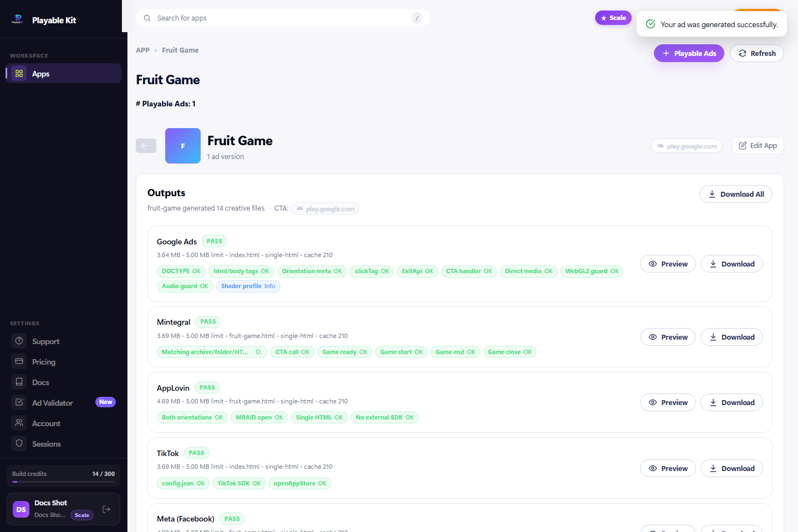Click the New badge on Ad Validator
The width and height of the screenshot is (798, 532).
coord(105,402)
